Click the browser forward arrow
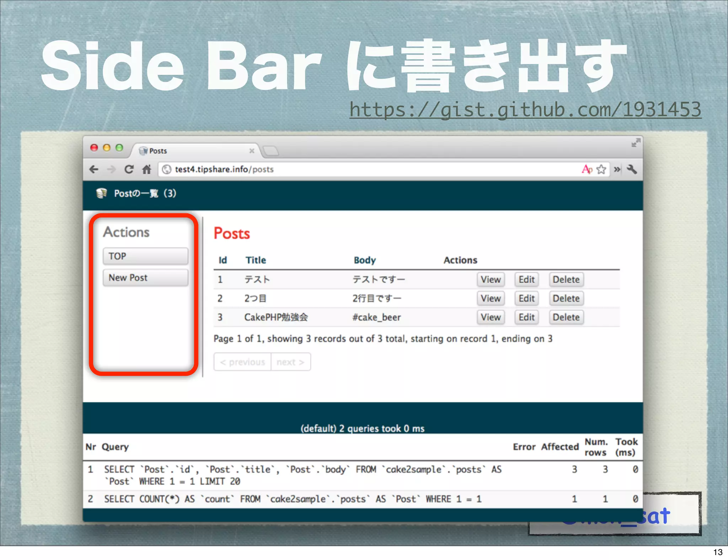 (111, 169)
